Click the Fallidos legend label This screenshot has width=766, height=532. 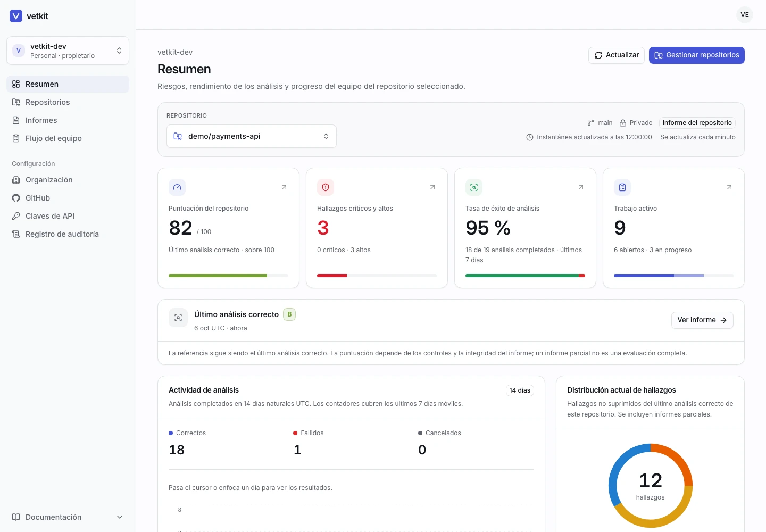click(312, 433)
